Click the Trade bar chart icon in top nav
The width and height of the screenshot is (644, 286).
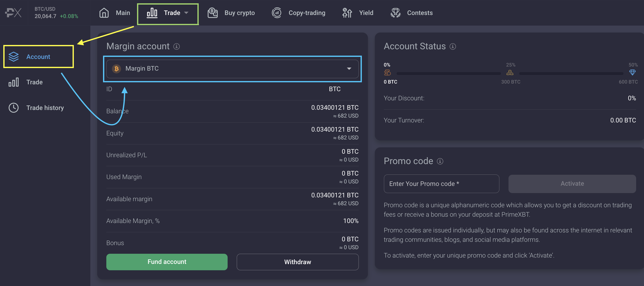click(x=152, y=13)
